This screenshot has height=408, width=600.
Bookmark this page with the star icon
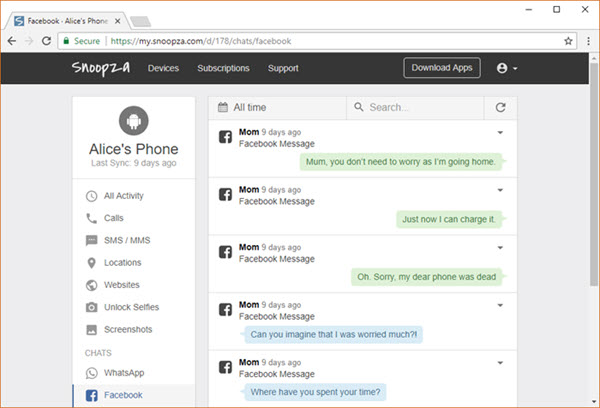tap(568, 41)
